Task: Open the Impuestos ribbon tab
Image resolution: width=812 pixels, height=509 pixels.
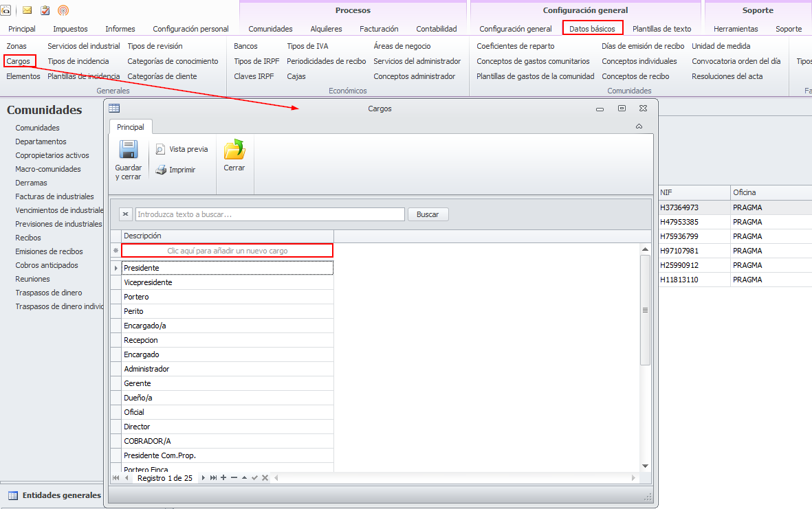Action: [70, 29]
